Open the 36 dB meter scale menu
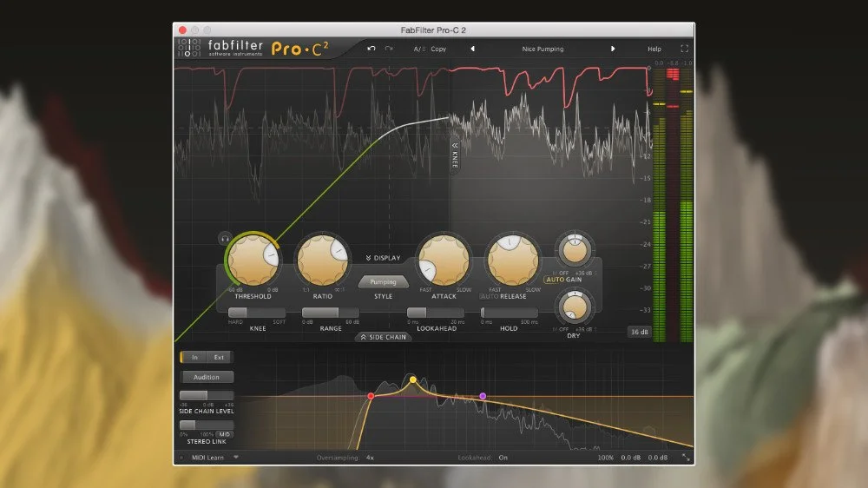Image resolution: width=868 pixels, height=488 pixels. (640, 332)
